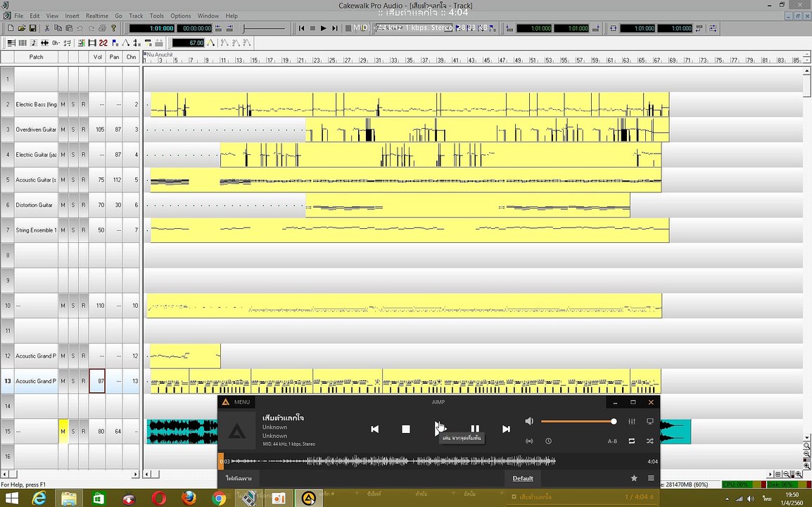Click the Now time display 1:01:000
812x507 pixels.
tap(152, 28)
